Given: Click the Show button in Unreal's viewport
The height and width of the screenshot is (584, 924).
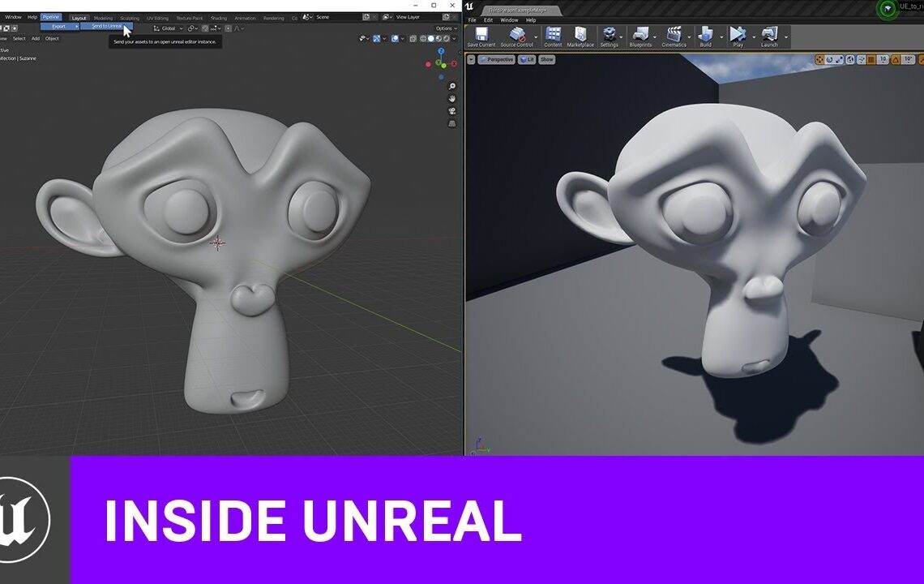Looking at the screenshot, I should (547, 59).
